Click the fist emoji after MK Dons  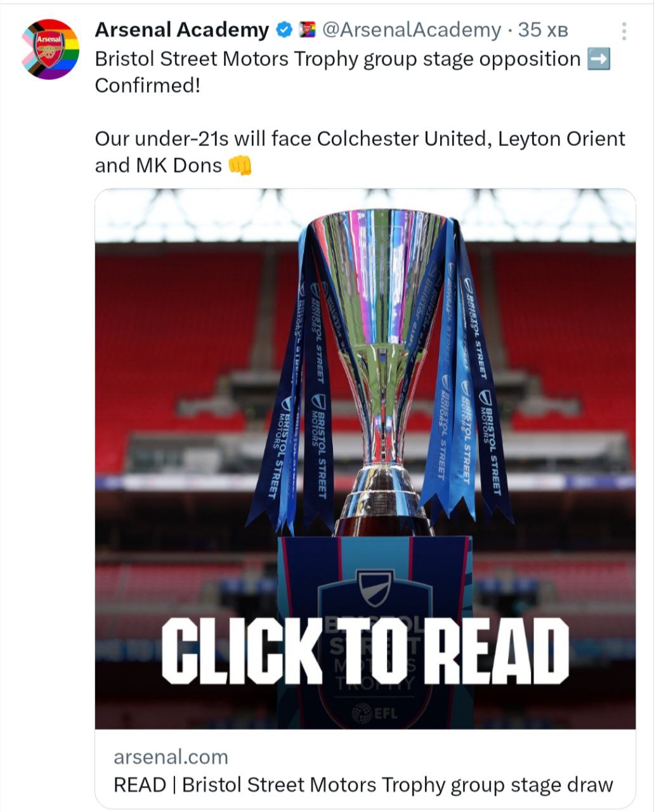tap(240, 166)
